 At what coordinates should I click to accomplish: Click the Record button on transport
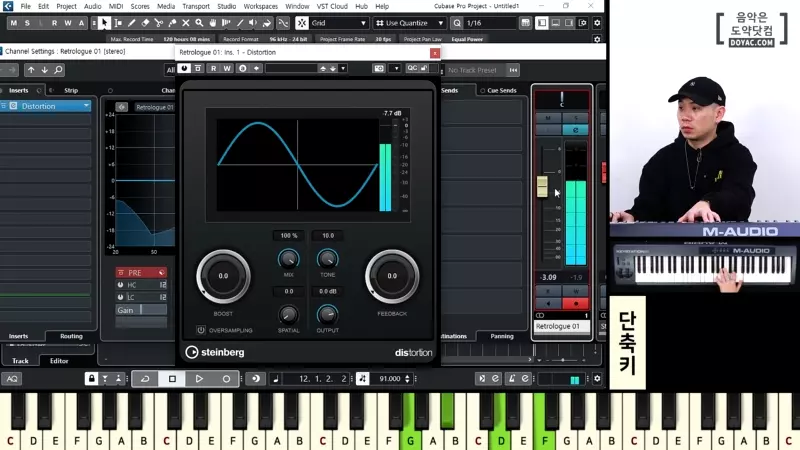[226, 379]
